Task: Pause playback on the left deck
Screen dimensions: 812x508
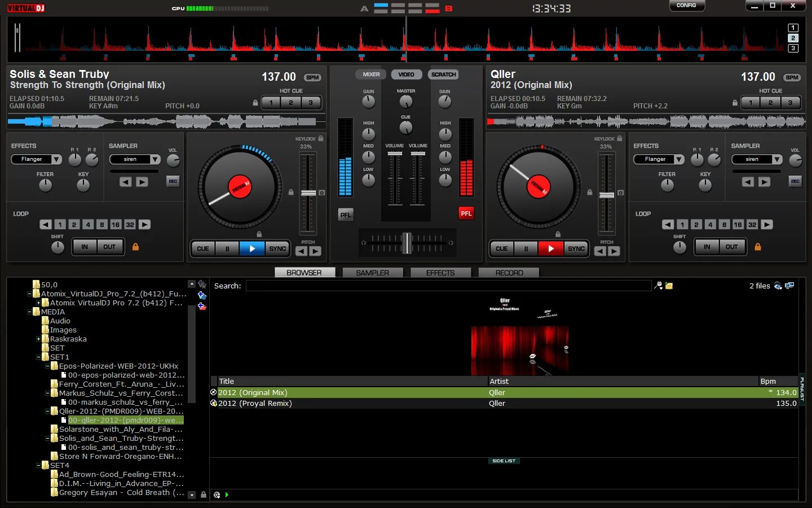Action: pyautogui.click(x=228, y=248)
